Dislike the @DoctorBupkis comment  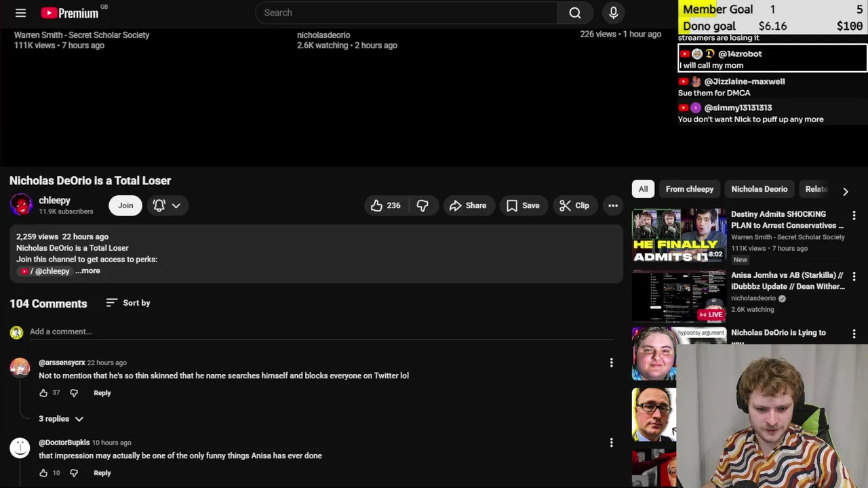click(74, 473)
